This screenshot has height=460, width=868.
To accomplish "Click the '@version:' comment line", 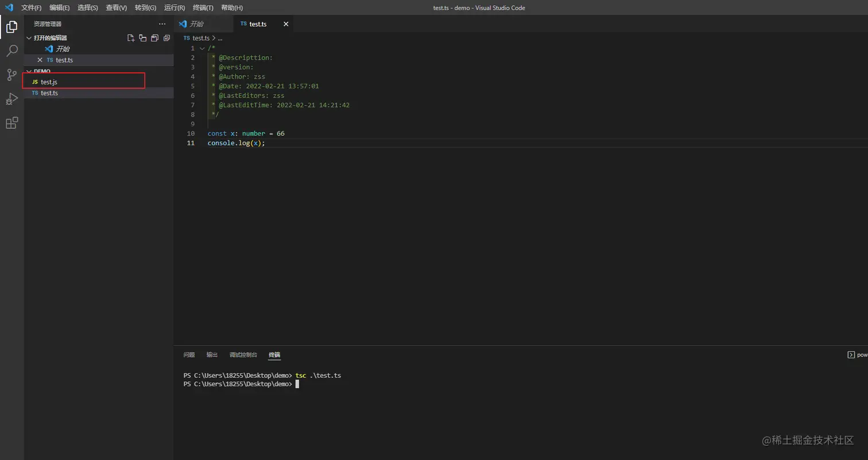I will point(232,67).
